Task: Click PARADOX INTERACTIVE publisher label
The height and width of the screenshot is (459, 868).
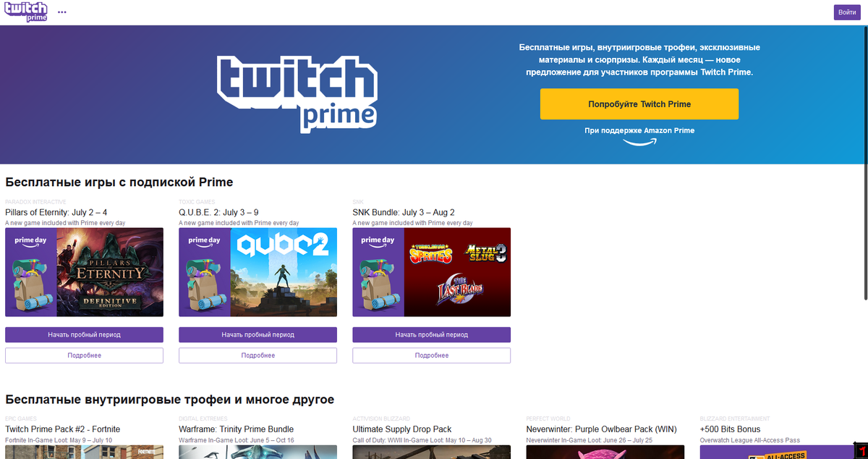Action: (35, 202)
